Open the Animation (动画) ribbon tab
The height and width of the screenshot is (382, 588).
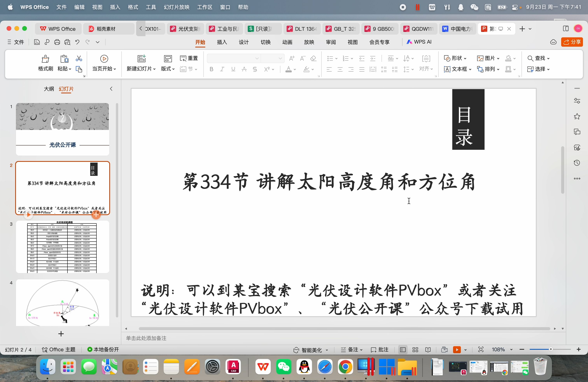click(x=287, y=42)
